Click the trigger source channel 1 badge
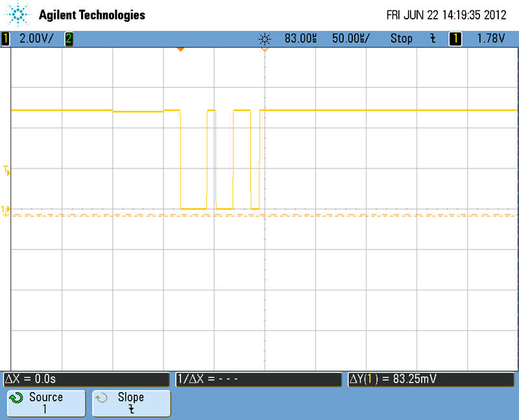This screenshot has width=519, height=420. coord(455,39)
